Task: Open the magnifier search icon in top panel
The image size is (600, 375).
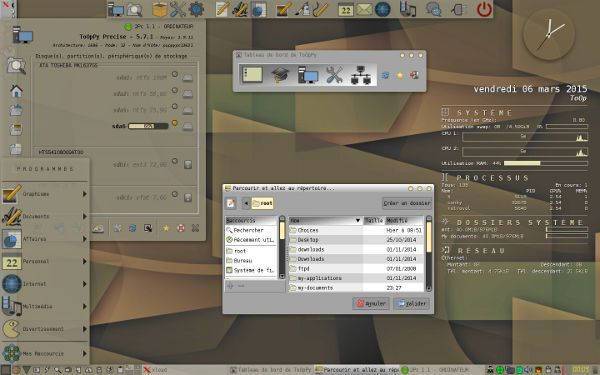Action: point(134,10)
